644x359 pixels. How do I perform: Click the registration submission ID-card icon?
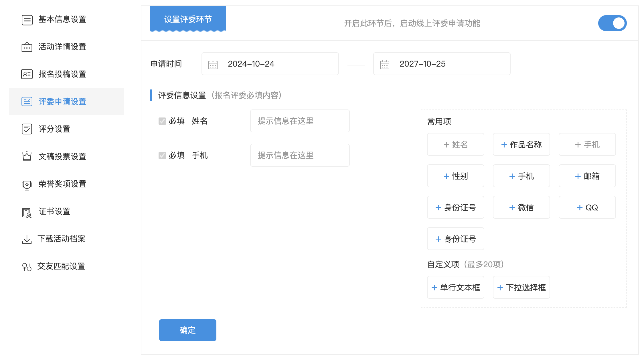click(27, 74)
